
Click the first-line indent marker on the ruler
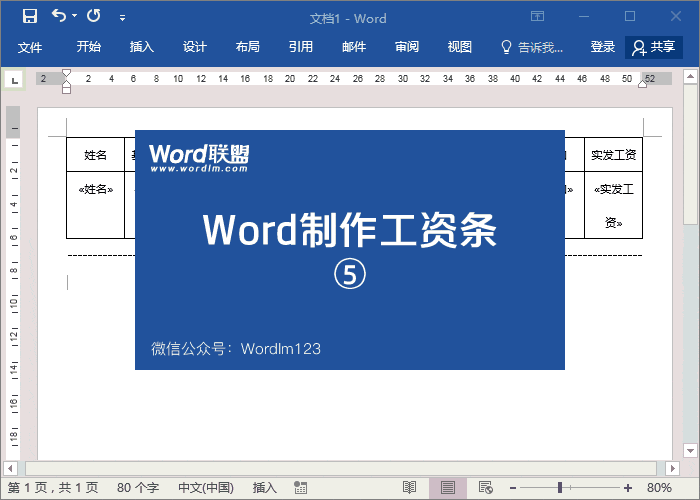click(x=67, y=73)
